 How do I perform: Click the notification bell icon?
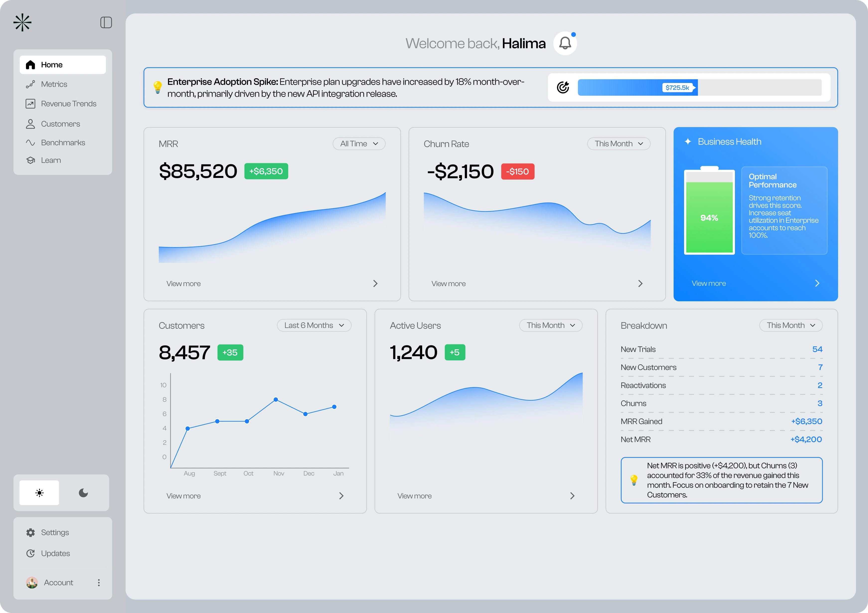pos(565,43)
